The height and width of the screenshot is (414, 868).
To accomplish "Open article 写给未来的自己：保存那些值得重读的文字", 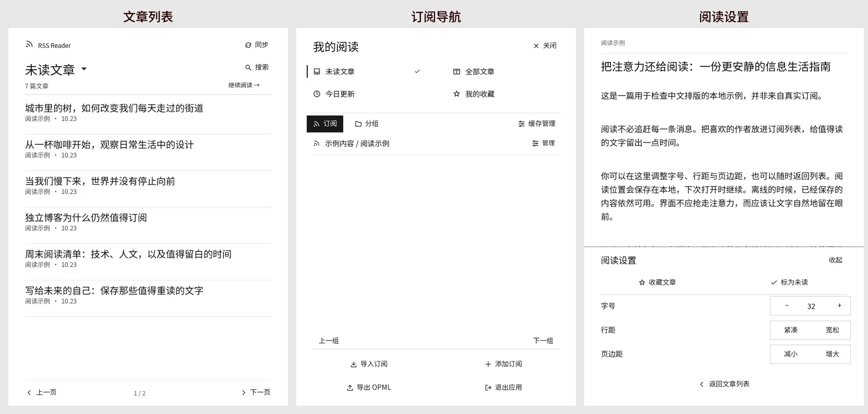I will [x=114, y=290].
